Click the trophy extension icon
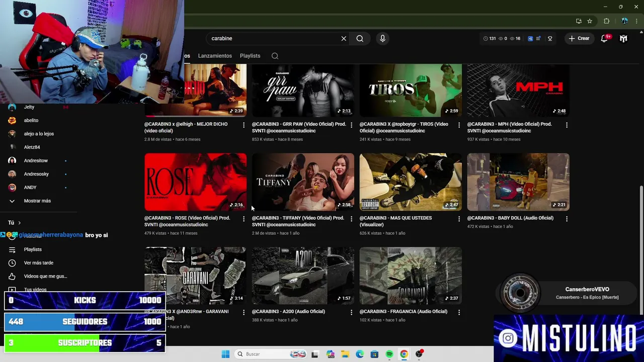644x362 pixels. (x=550, y=38)
